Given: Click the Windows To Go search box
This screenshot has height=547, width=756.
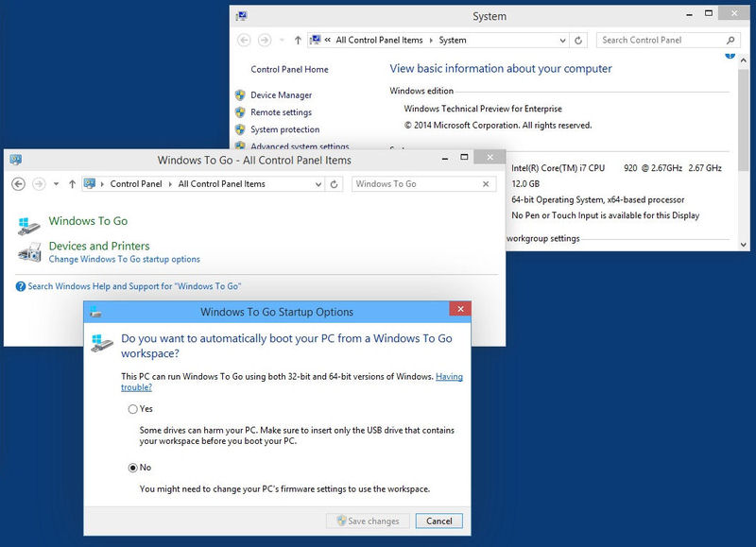Looking at the screenshot, I should [423, 184].
